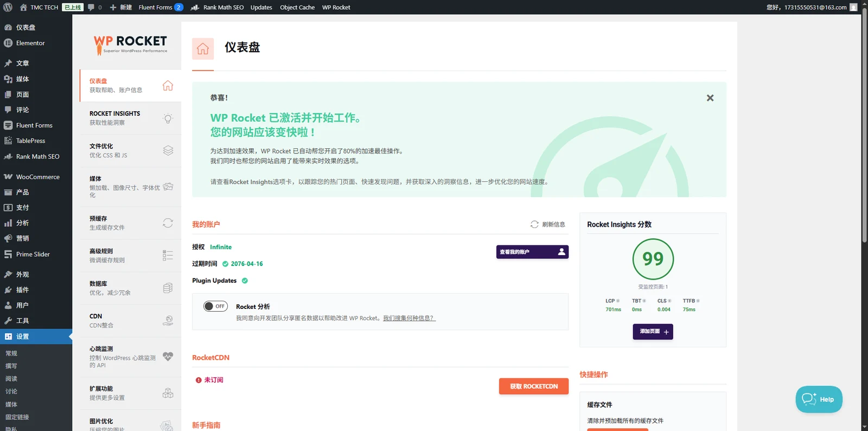
Task: Click the plug icon for 插件
Action: (8, 290)
